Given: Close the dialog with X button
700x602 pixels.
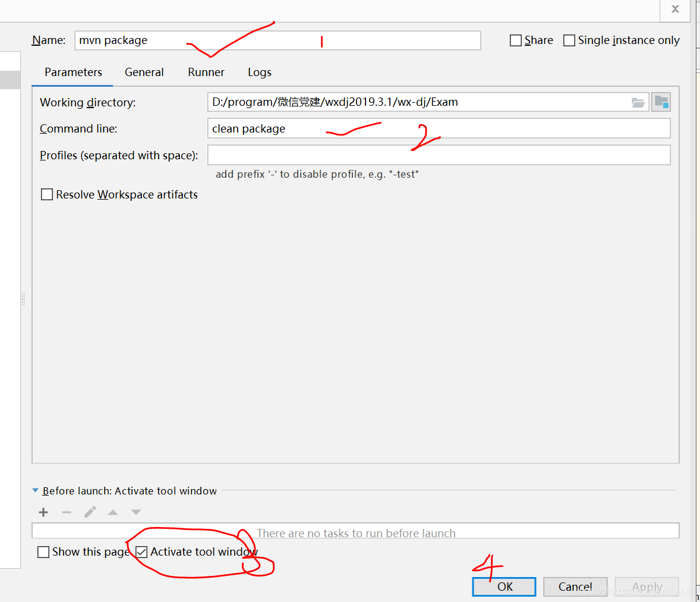Looking at the screenshot, I should point(676,9).
